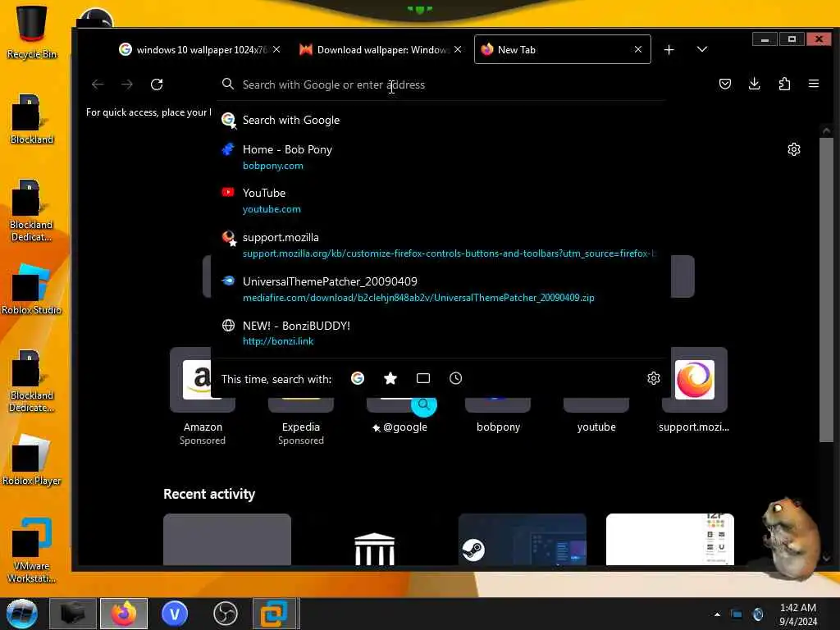Select the Blockland desktop icon

[32, 119]
